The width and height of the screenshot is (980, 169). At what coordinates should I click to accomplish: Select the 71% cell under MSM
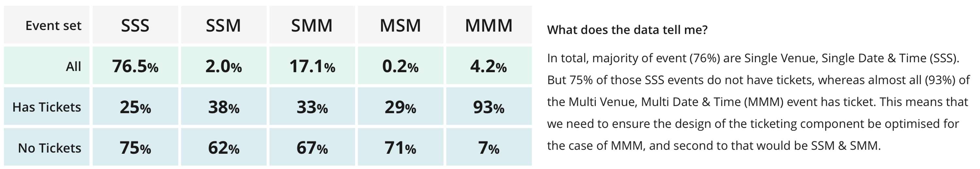click(x=400, y=146)
